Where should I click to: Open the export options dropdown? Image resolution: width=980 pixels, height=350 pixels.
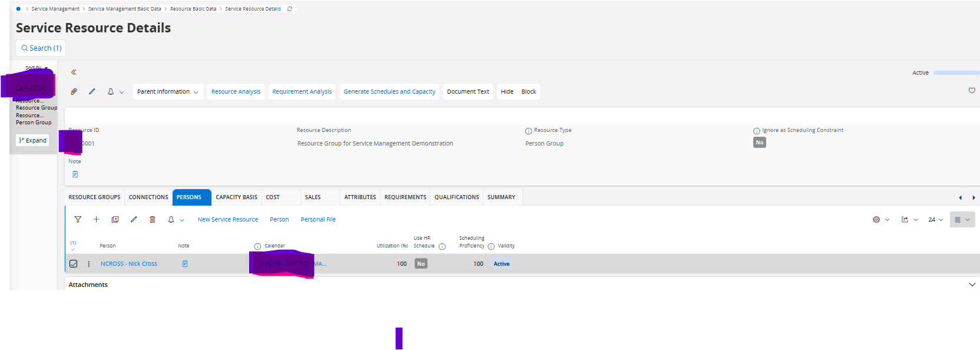tap(909, 220)
